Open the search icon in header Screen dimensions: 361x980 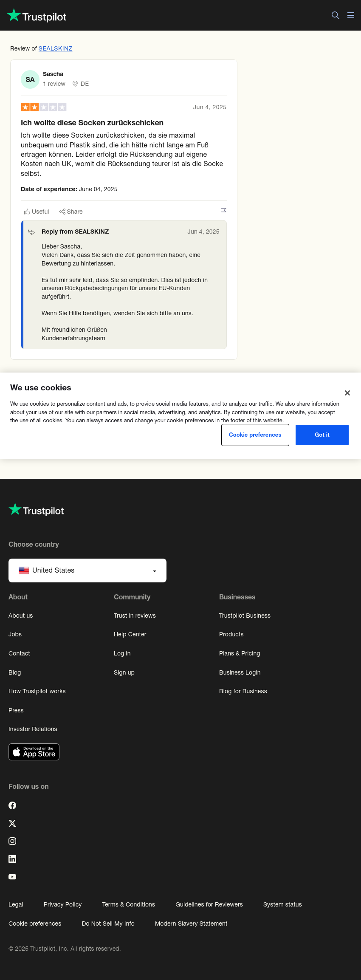(x=336, y=15)
